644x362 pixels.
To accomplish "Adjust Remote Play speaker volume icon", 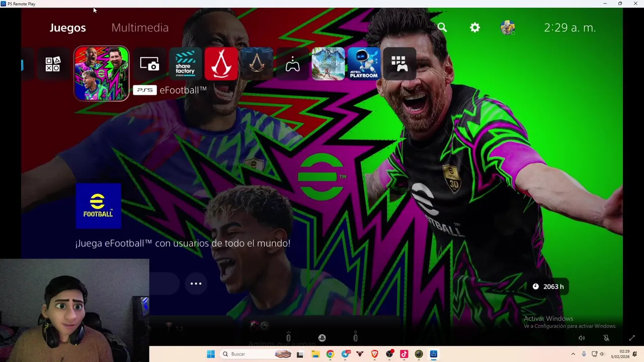I will click(x=582, y=338).
